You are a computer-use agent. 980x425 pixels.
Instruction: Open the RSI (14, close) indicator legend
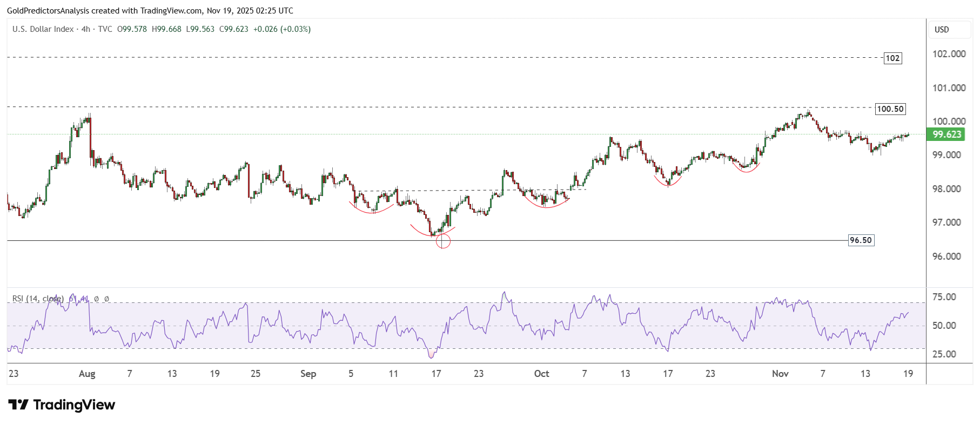tap(38, 299)
